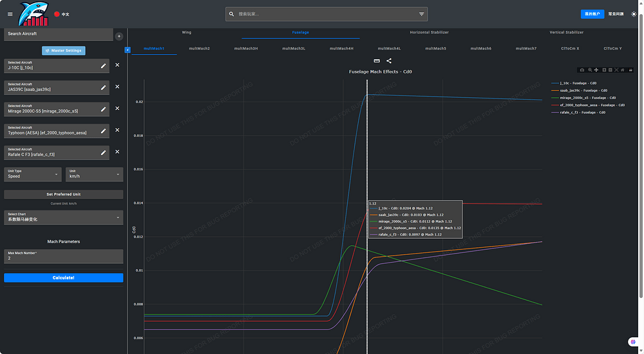Viewport: 644px width, 354px height.
Task: Switch to the Horizontal Stabilizer tab
Action: [x=429, y=32]
